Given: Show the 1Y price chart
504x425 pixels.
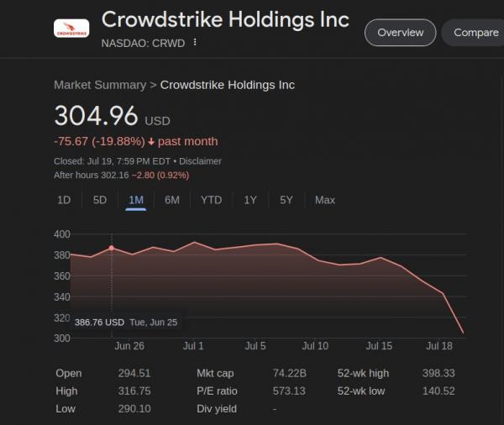Looking at the screenshot, I should (250, 200).
